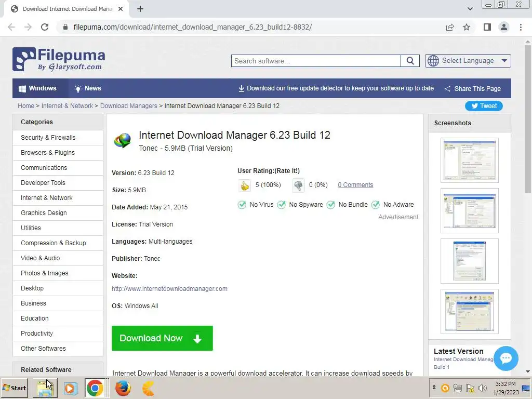Click thumbs up rating icon

244,185
